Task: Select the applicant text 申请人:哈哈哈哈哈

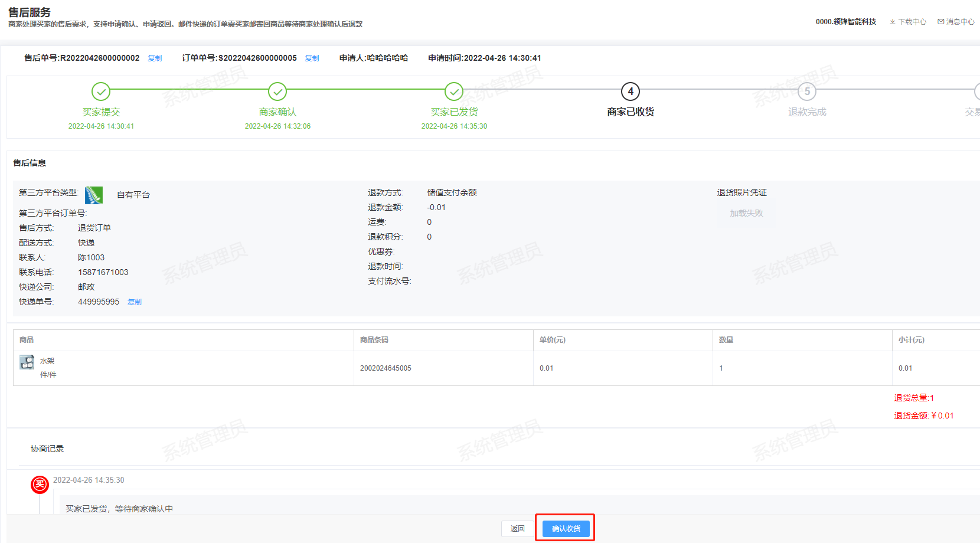Action: (x=374, y=58)
